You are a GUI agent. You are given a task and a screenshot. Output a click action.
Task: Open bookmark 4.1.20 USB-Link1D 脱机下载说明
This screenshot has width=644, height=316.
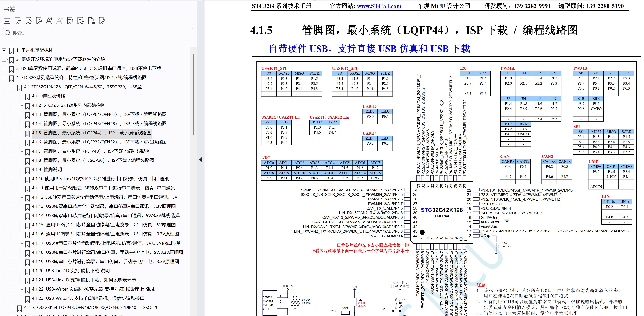coord(71,271)
